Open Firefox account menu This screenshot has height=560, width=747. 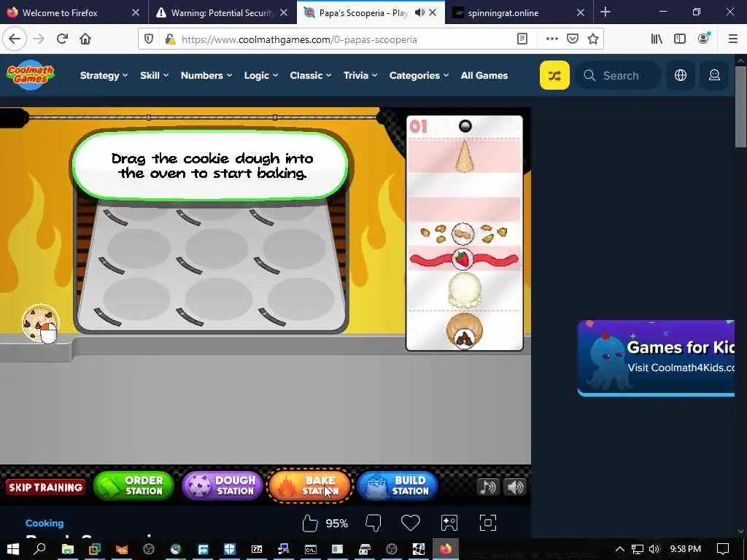coord(704,39)
